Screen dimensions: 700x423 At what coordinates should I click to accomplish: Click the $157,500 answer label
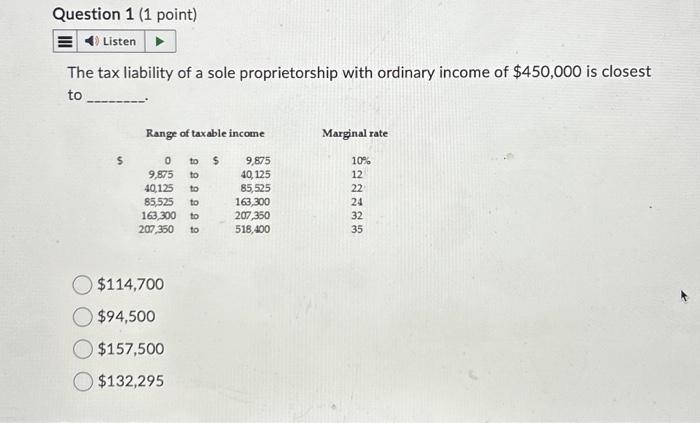tap(131, 348)
